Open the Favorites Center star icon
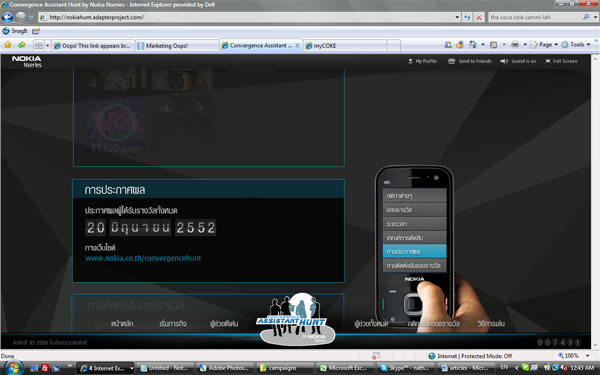Viewport: 600px width, 375px height. tap(8, 45)
